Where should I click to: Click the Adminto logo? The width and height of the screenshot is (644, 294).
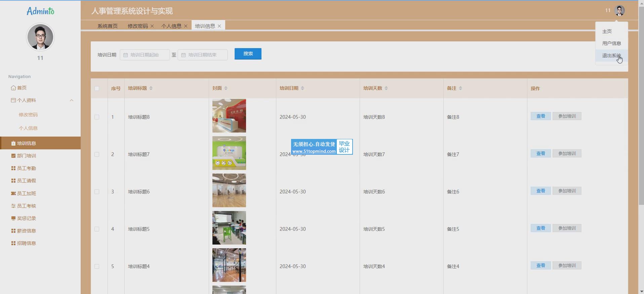(40, 11)
